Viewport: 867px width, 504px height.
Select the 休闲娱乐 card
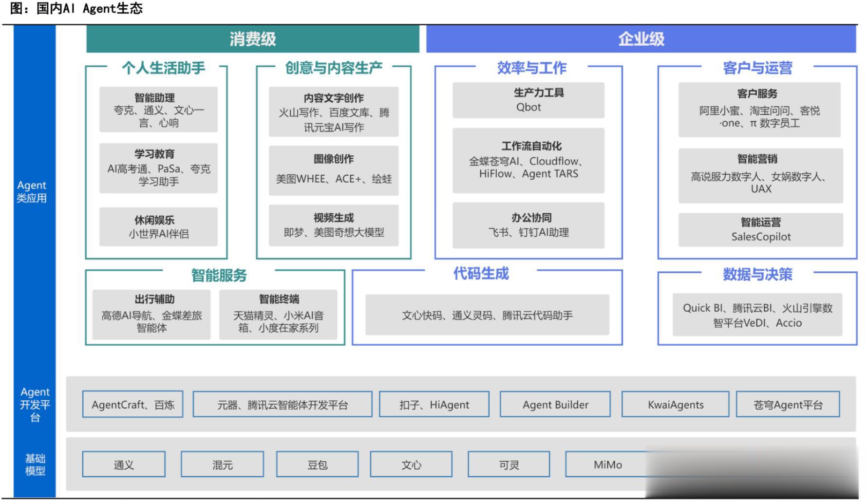tap(158, 227)
